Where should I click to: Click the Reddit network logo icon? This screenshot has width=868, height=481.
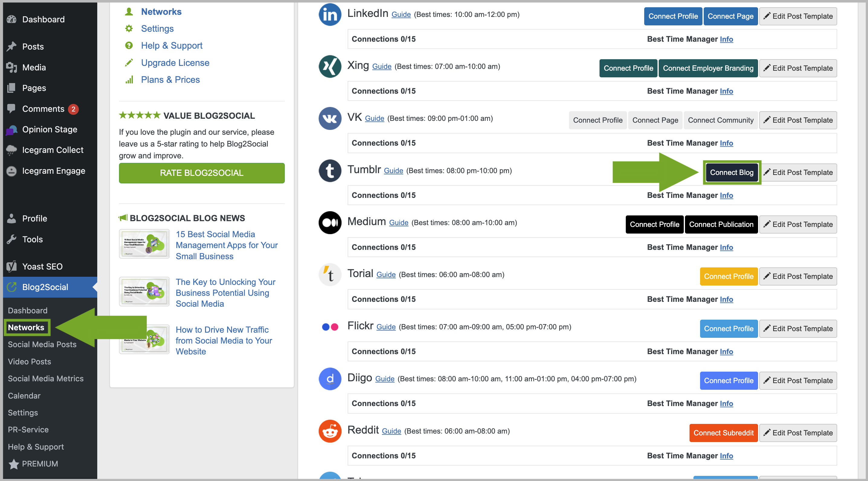[330, 431]
